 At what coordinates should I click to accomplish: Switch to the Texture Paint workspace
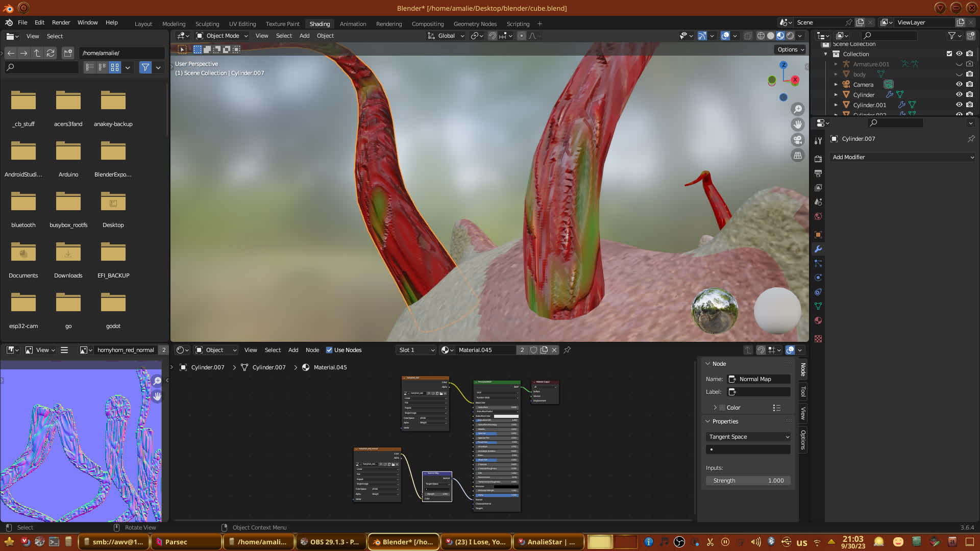282,24
